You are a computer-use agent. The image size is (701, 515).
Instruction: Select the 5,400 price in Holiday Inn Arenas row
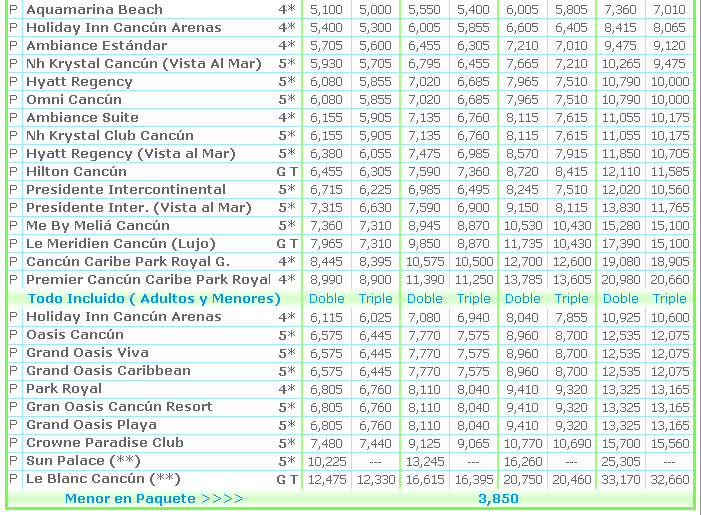click(x=326, y=28)
